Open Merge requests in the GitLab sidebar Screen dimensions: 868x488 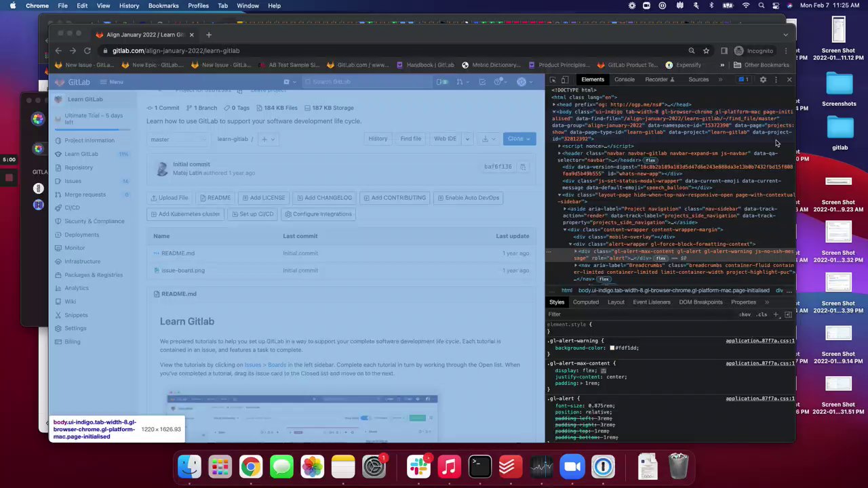pos(85,195)
